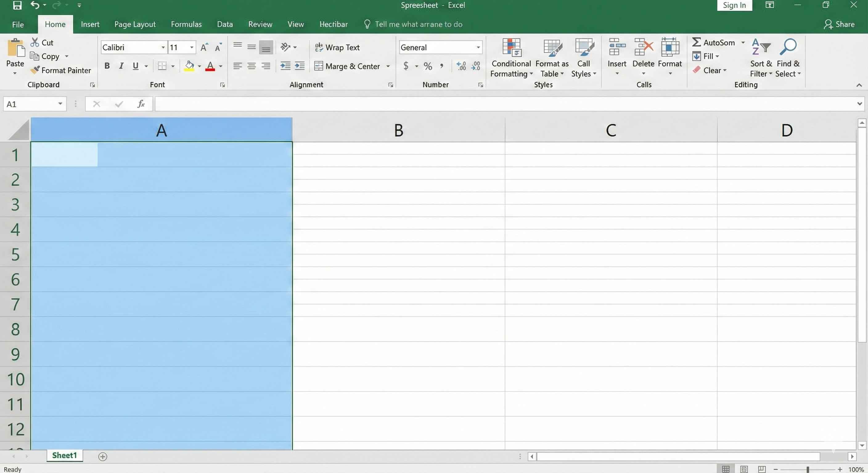Open the fill color dropdown arrow
Screen dimensions: 868x473
click(x=199, y=66)
